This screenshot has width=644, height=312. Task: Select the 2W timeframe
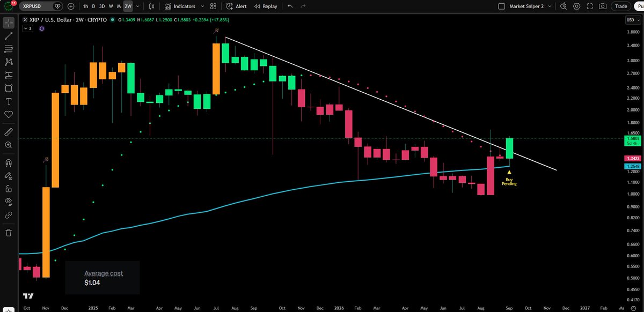[x=128, y=6]
